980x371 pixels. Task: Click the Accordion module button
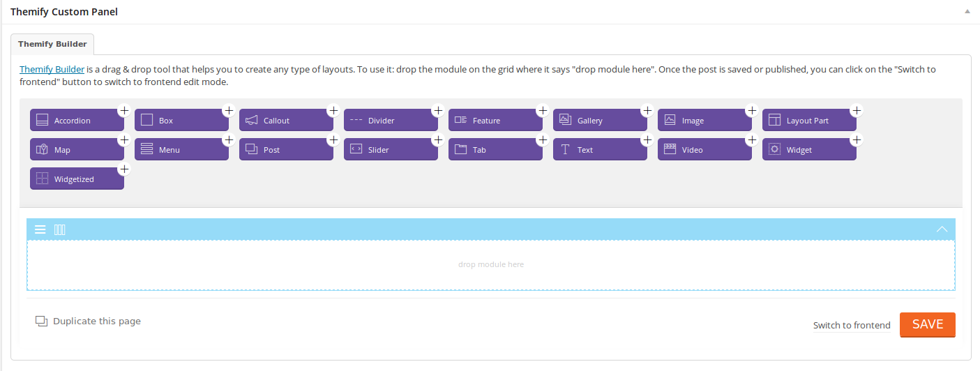pyautogui.click(x=77, y=120)
